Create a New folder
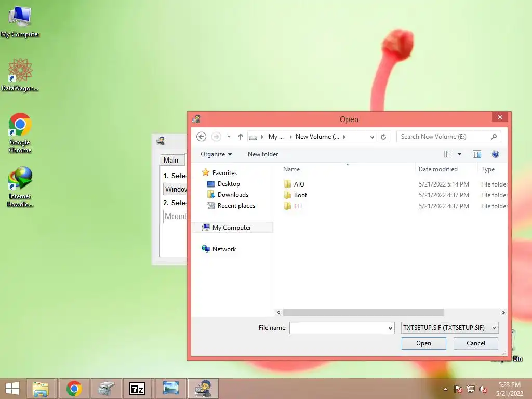This screenshot has width=532, height=399. pyautogui.click(x=263, y=154)
